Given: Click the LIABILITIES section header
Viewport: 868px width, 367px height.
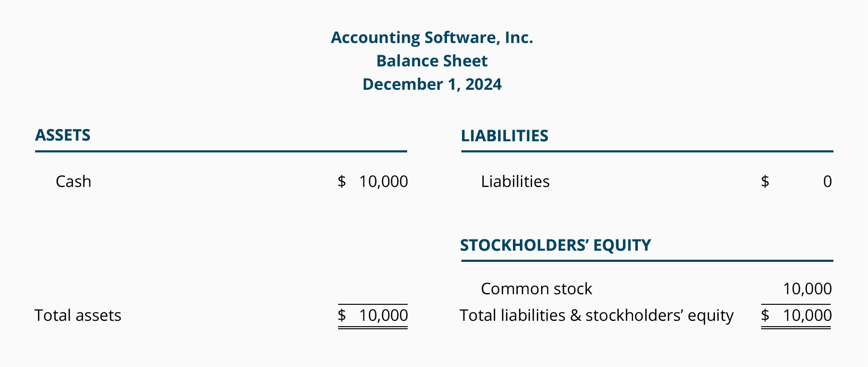Looking at the screenshot, I should pyautogui.click(x=504, y=135).
